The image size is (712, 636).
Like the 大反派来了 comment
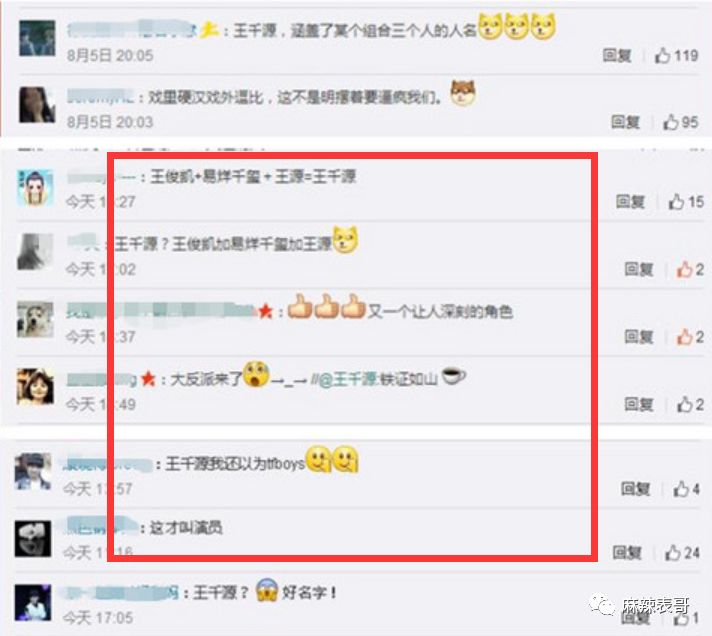point(684,404)
